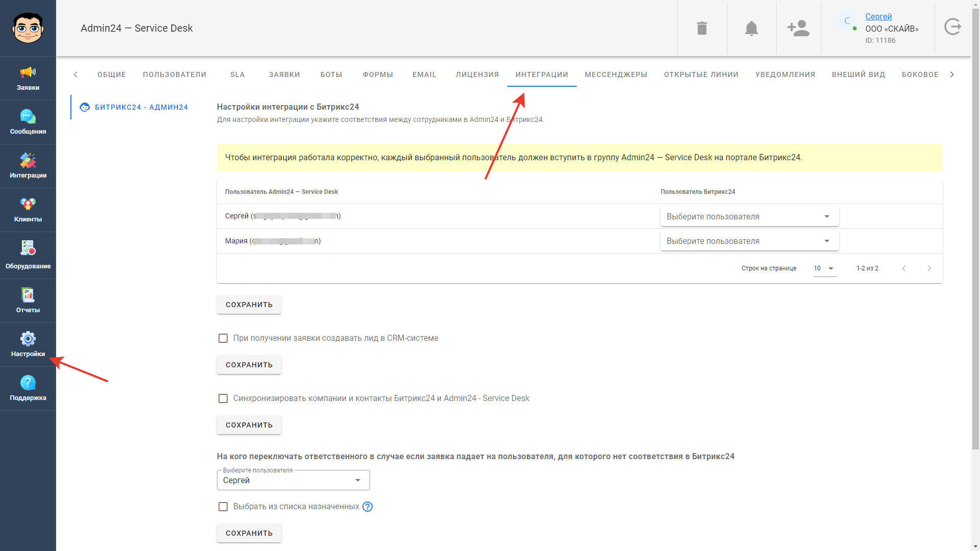Viewport: 980px width, 551px height.
Task: Switch to the Лицензия tab
Action: click(477, 74)
